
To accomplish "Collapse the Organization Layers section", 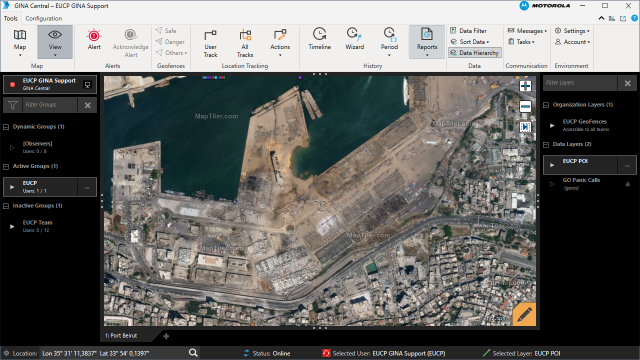I will point(546,105).
